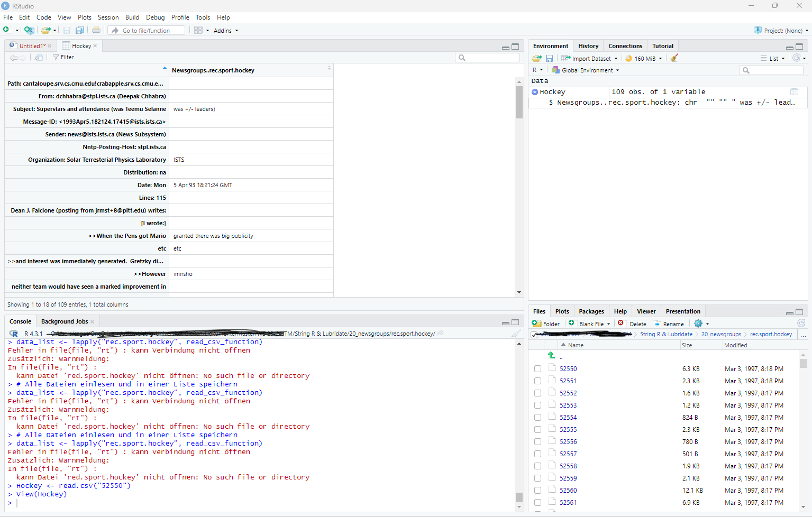Open the Addins dropdown menu
812x517 pixels.
225,31
